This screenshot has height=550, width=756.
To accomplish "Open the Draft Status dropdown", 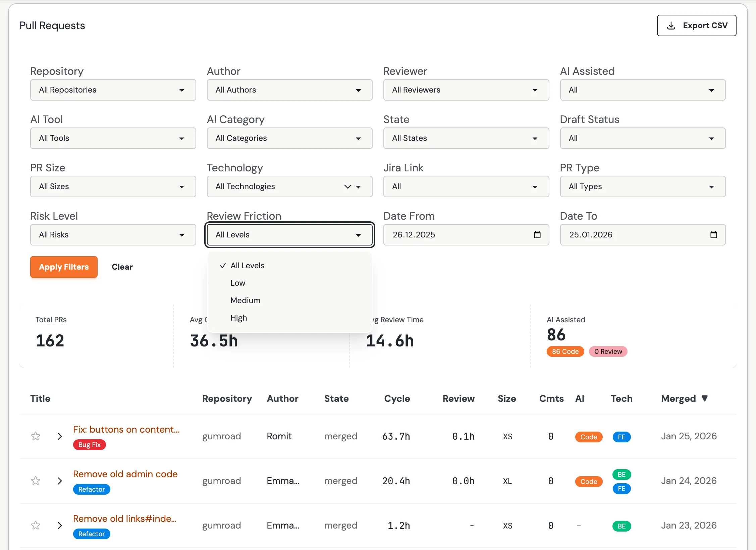I will tap(643, 138).
